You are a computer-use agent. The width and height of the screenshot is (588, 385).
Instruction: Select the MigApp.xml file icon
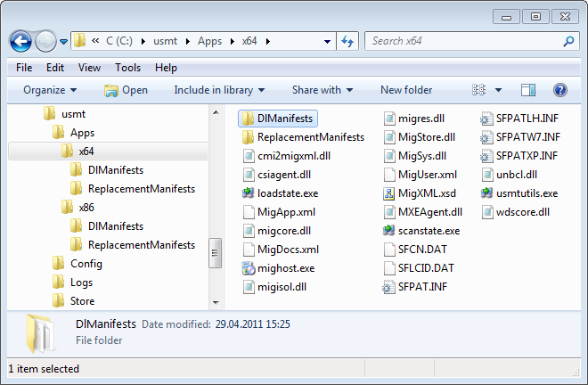pos(249,212)
